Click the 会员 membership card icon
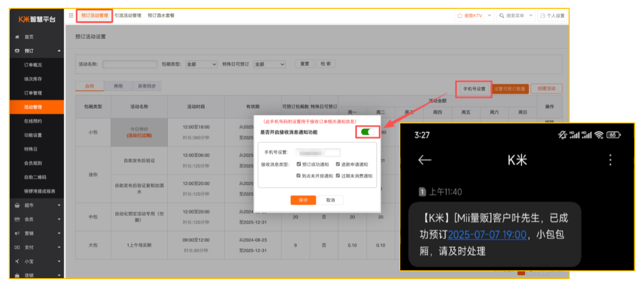The image size is (644, 285). 18,219
